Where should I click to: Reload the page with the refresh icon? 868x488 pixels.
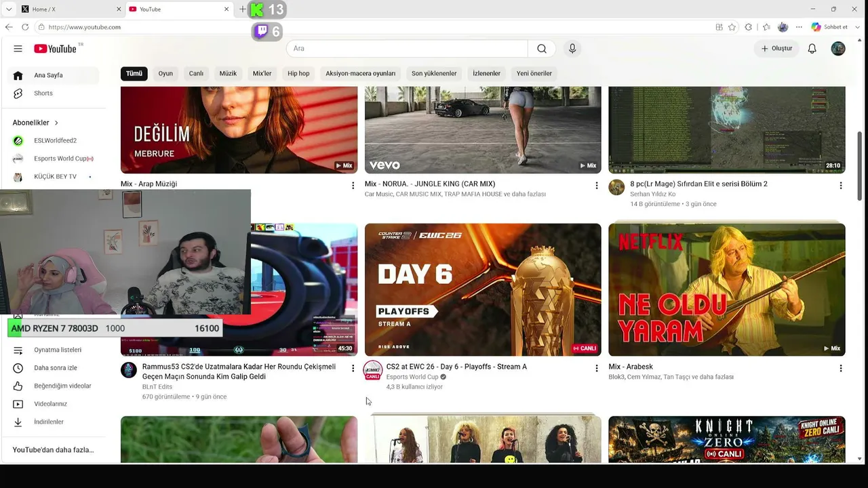[x=25, y=27]
